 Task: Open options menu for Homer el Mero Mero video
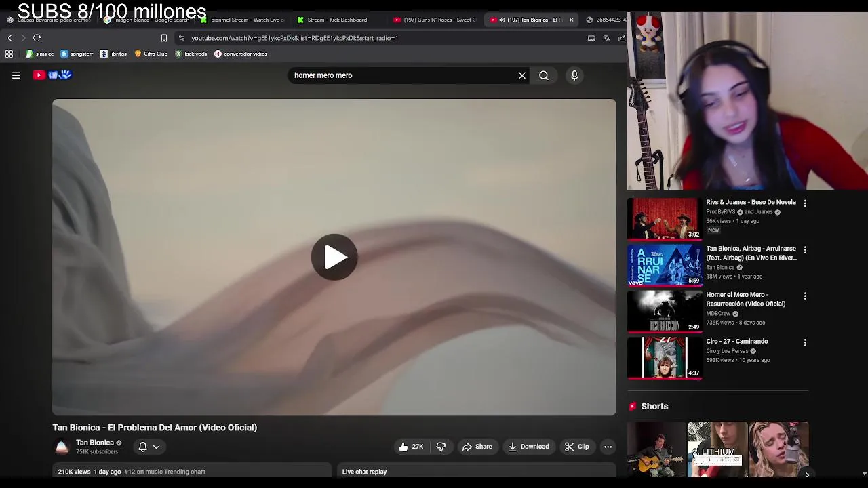pyautogui.click(x=805, y=296)
